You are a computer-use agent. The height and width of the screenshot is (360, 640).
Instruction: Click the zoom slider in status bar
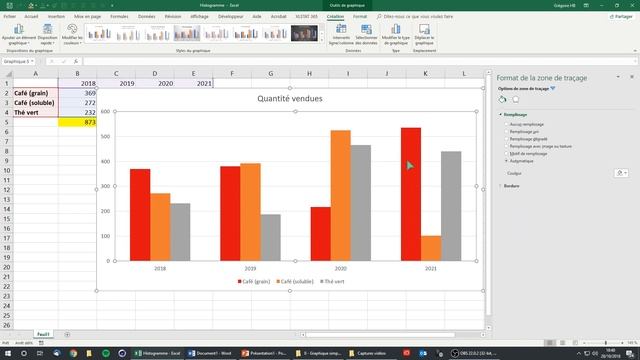pos(605,343)
